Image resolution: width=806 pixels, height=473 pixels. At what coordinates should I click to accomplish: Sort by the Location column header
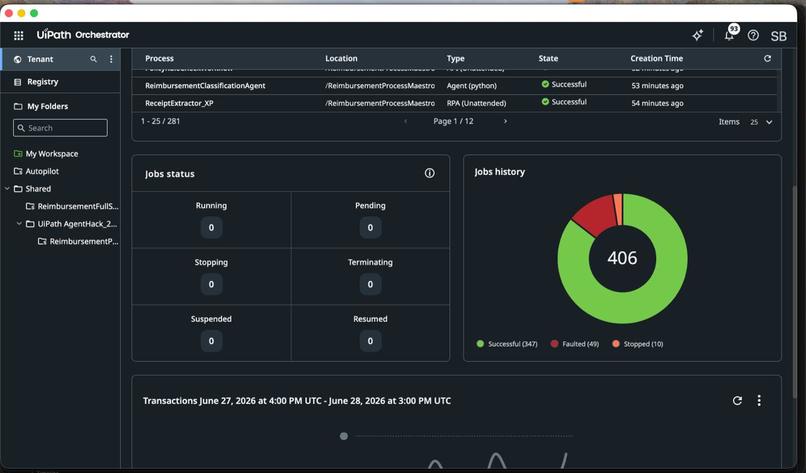click(x=341, y=59)
